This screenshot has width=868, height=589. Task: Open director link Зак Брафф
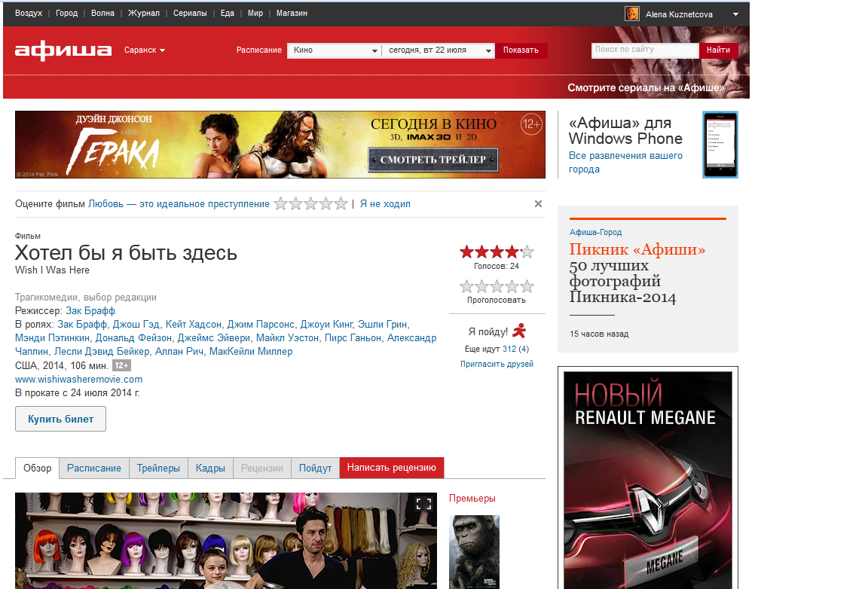point(90,311)
